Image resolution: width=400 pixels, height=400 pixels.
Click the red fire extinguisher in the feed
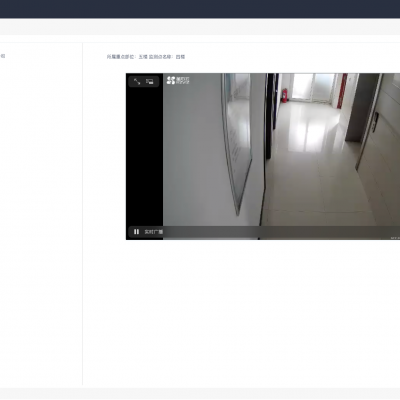point(284,95)
